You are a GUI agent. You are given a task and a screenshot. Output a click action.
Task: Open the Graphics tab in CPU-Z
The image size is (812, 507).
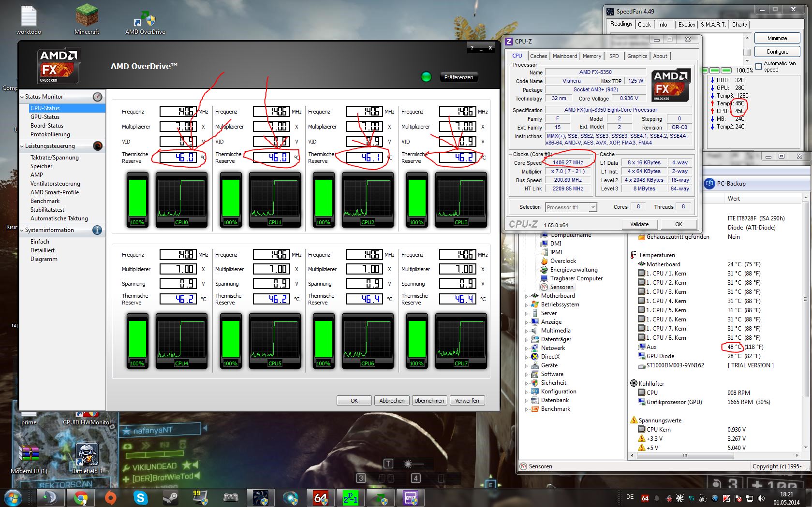(x=637, y=56)
